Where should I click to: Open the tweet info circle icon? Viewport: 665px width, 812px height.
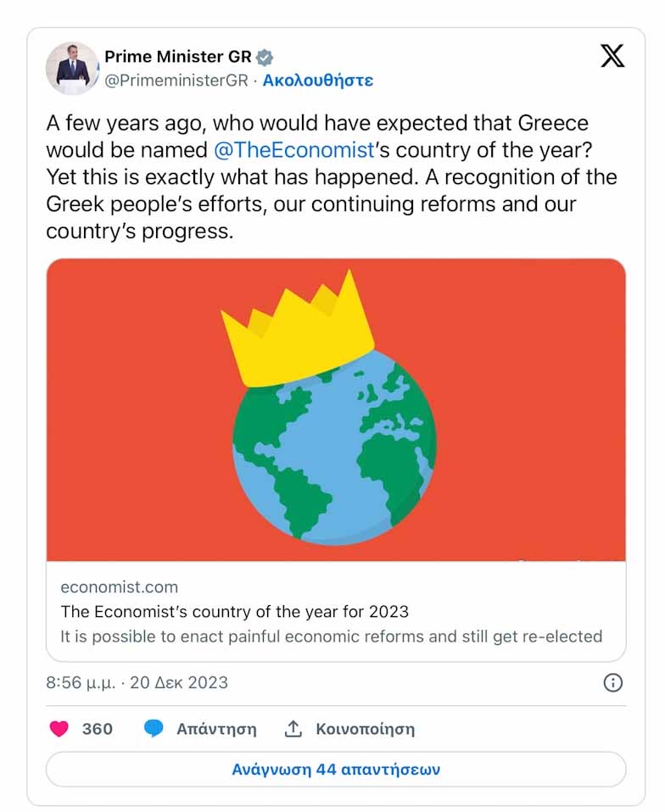click(x=612, y=682)
